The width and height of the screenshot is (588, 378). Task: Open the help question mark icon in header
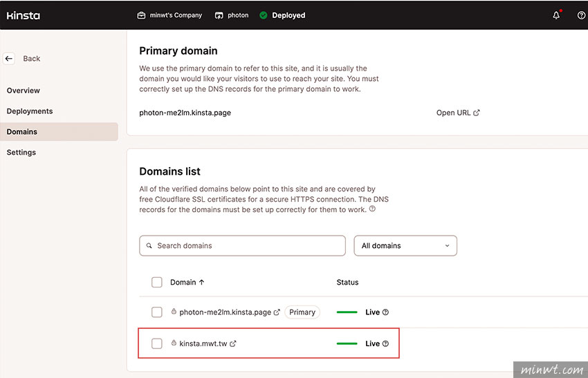[581, 15]
